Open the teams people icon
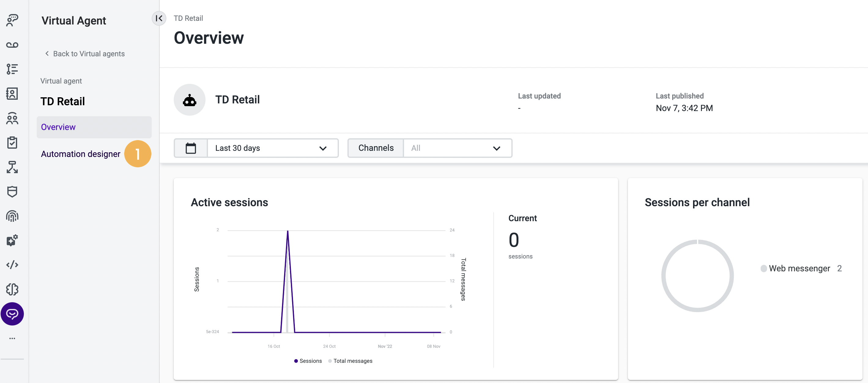 point(12,118)
